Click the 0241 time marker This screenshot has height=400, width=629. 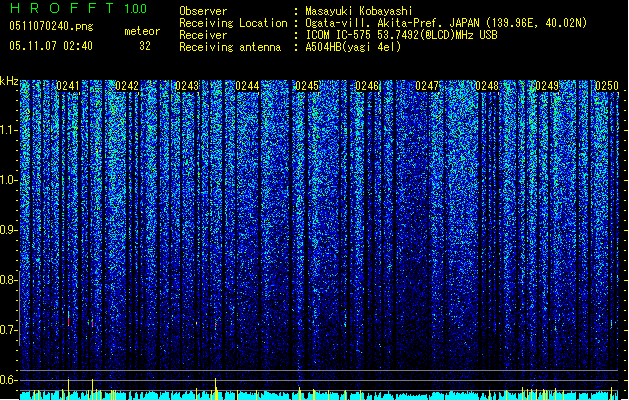click(x=68, y=86)
